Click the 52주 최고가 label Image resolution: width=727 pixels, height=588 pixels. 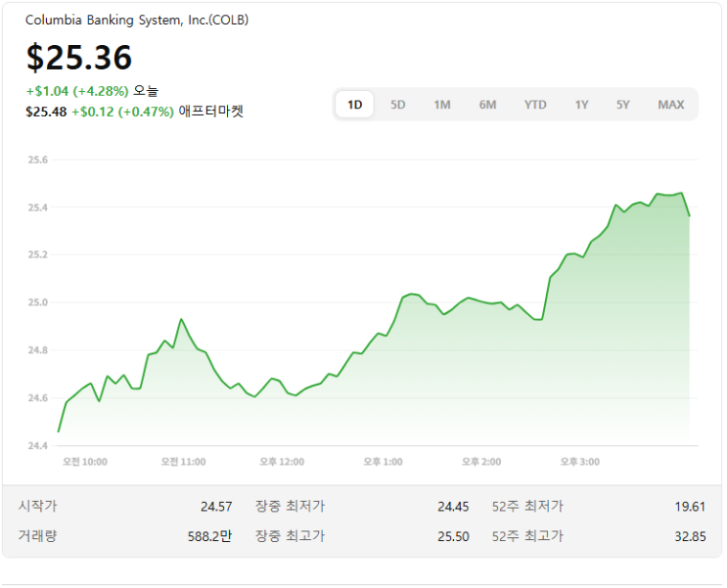tap(527, 536)
